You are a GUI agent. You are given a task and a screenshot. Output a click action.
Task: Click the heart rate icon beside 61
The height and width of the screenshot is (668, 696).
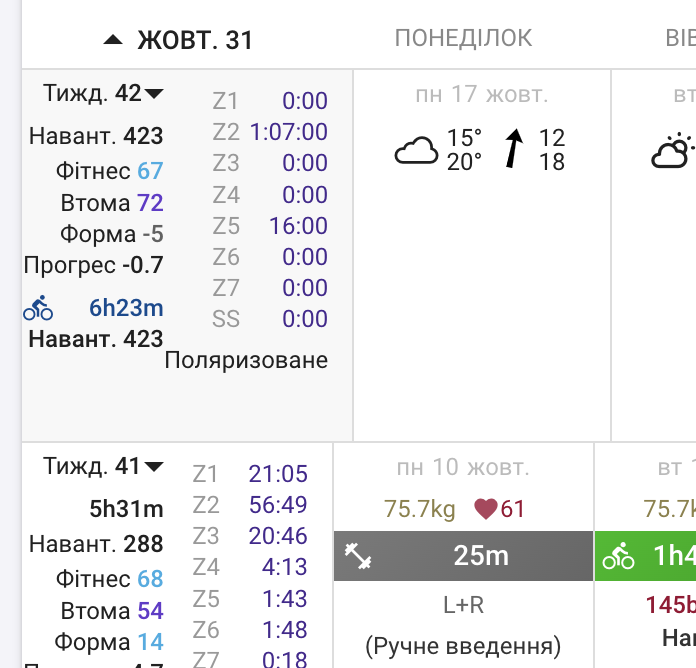click(486, 509)
